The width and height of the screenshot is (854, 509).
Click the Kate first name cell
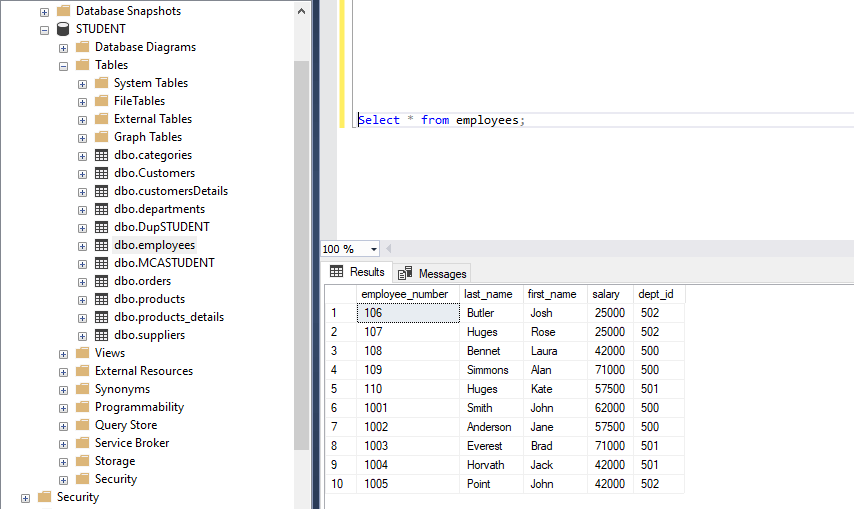555,389
